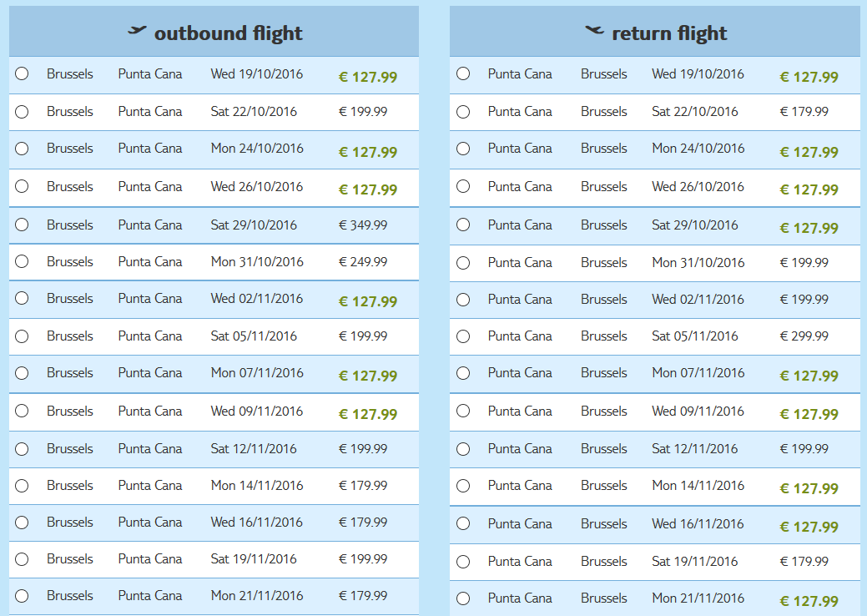Click the outbound flight header title
Screen dimensions: 867x616
(228, 33)
